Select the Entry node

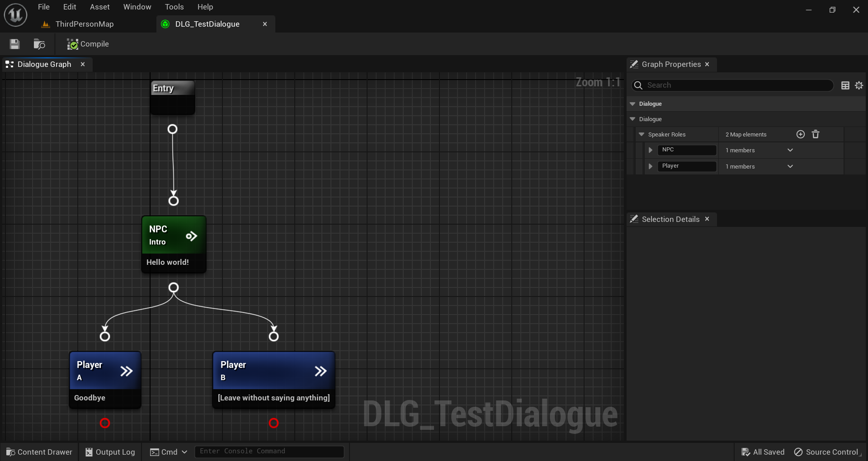[172, 97]
